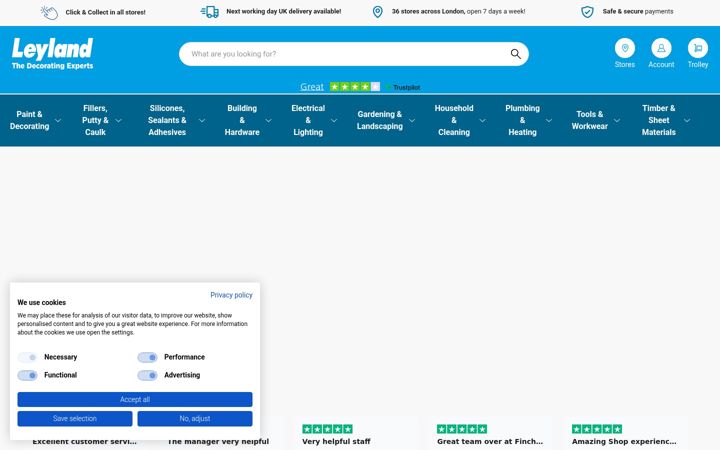Expand the Household & Cleaning chevron
Screen dimensions: 720x450
click(482, 120)
